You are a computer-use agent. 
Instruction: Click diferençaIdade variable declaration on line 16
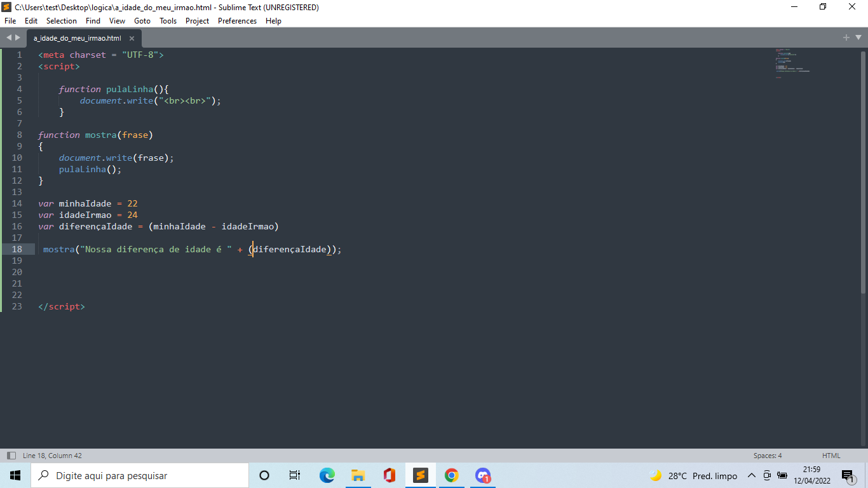click(x=96, y=226)
